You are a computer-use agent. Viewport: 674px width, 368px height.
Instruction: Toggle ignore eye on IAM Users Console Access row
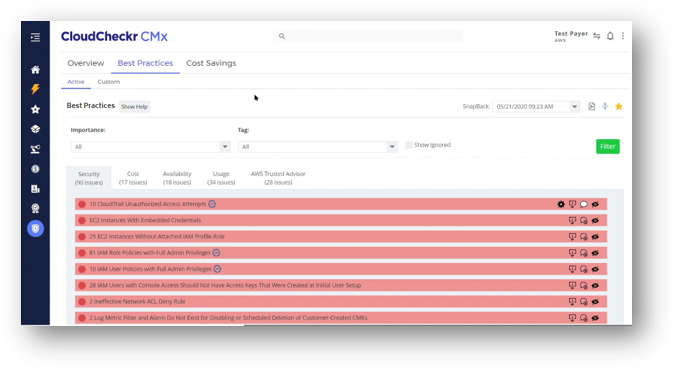[x=595, y=285]
